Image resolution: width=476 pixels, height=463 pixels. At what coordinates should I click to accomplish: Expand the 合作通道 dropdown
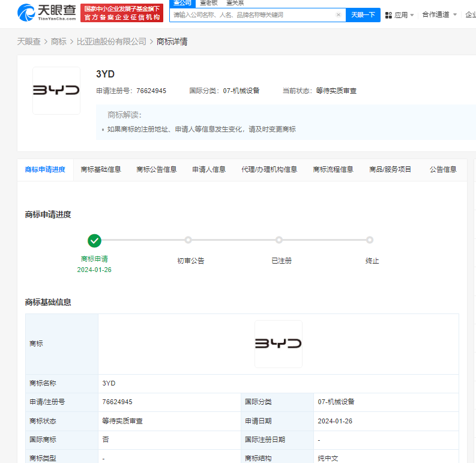click(x=439, y=15)
